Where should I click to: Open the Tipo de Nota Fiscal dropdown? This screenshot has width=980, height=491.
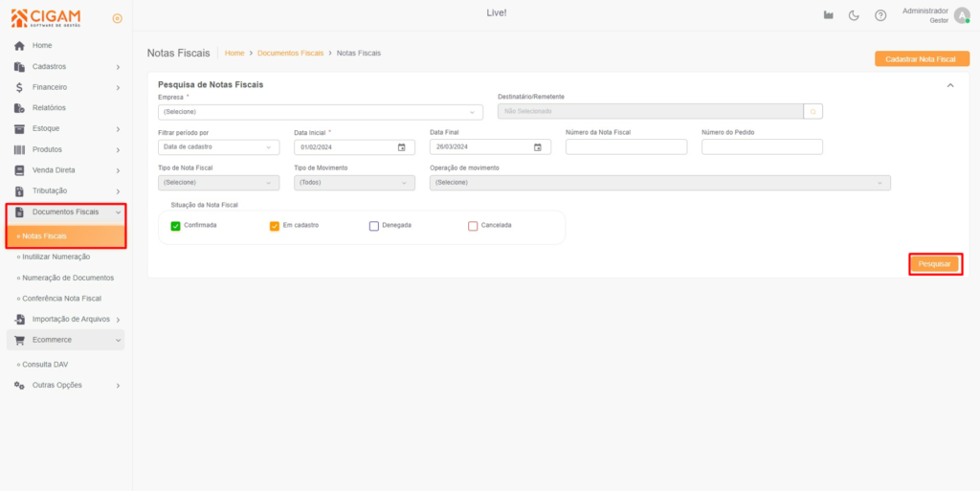[219, 183]
